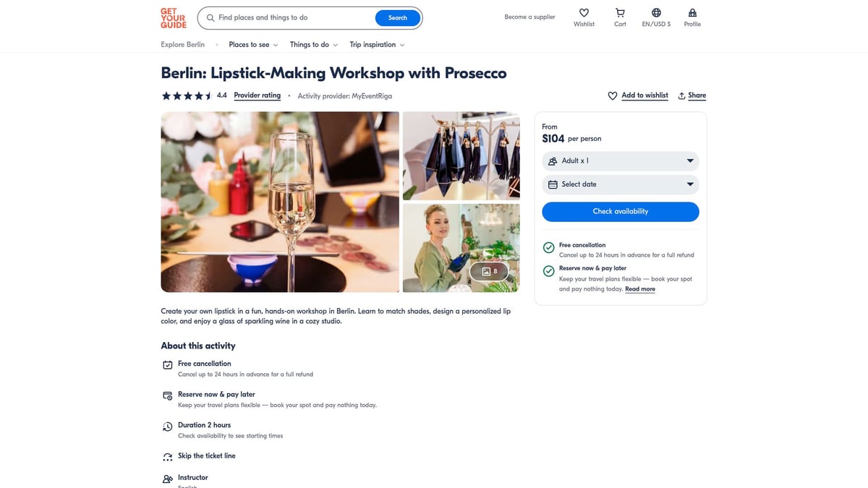Click the globe language and currency icon
Image resolution: width=868 pixels, height=488 pixels.
pyautogui.click(x=656, y=13)
